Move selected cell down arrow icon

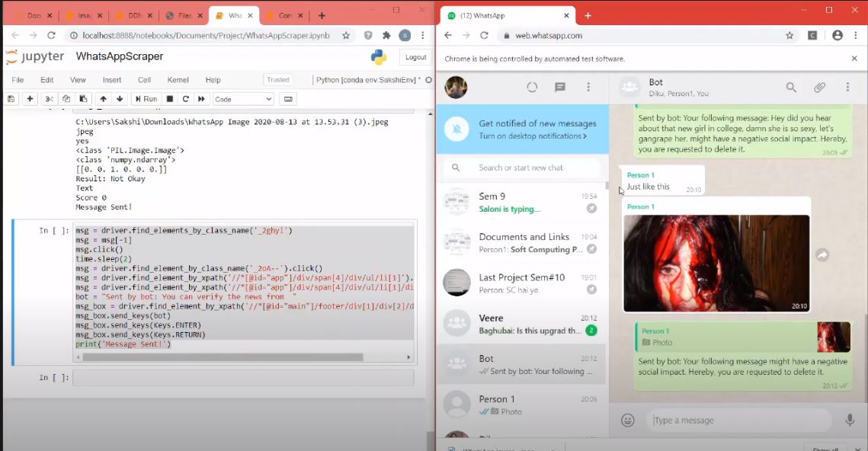pos(120,99)
